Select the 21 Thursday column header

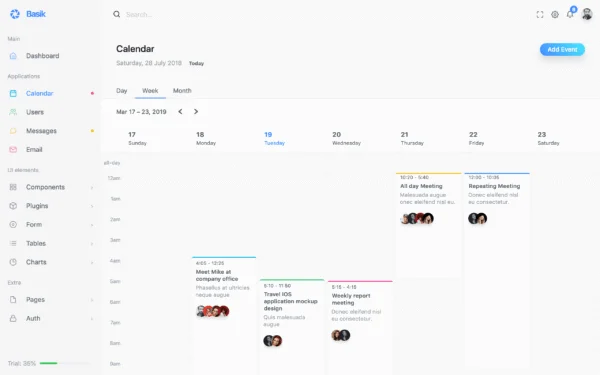(412, 139)
